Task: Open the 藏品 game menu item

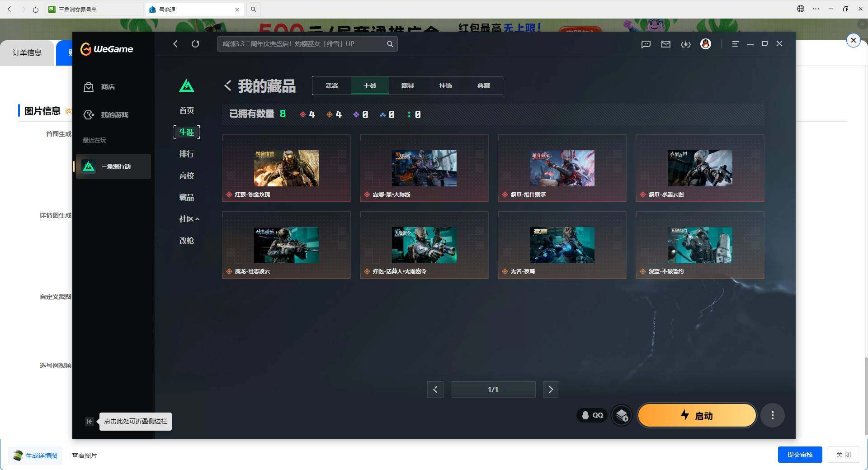Action: pos(187,197)
